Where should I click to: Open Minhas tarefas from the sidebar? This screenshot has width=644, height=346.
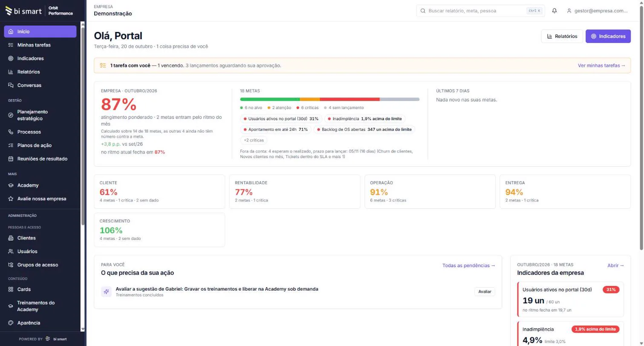coord(40,45)
